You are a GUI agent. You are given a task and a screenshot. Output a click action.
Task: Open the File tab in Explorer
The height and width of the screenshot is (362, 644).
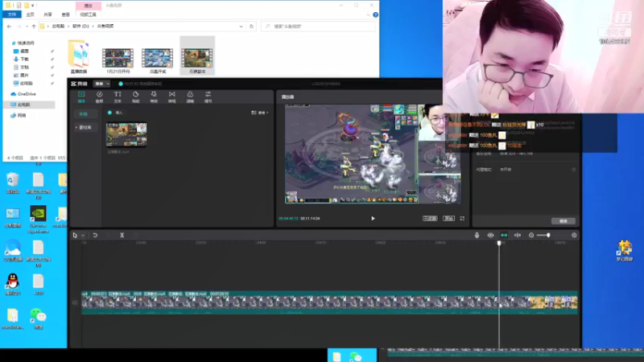tap(12, 14)
